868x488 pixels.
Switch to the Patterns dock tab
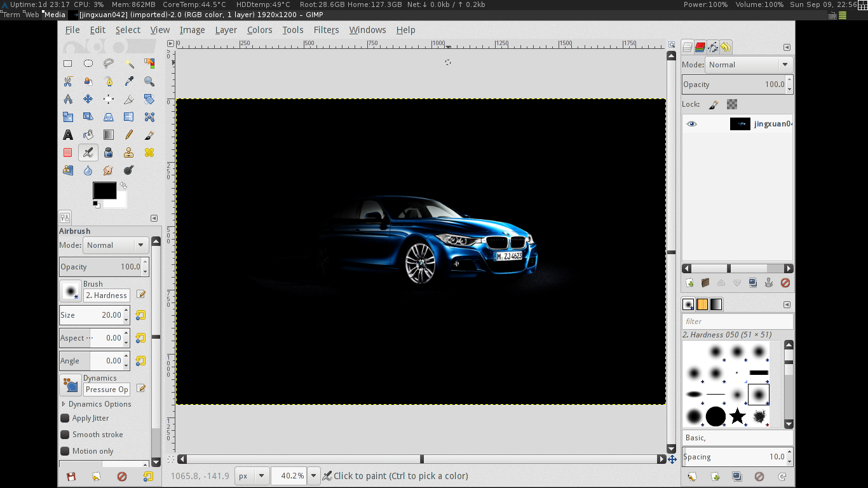[x=702, y=304]
